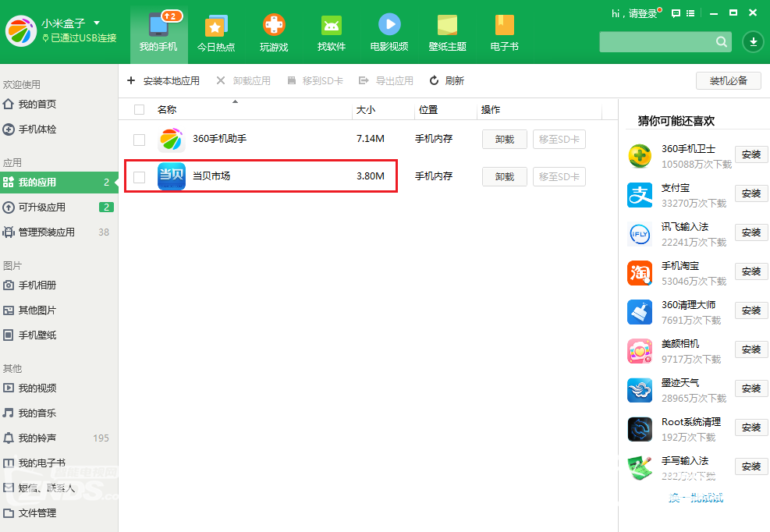Switch to 壁纸主题 tab
The image size is (770, 532).
(x=447, y=32)
